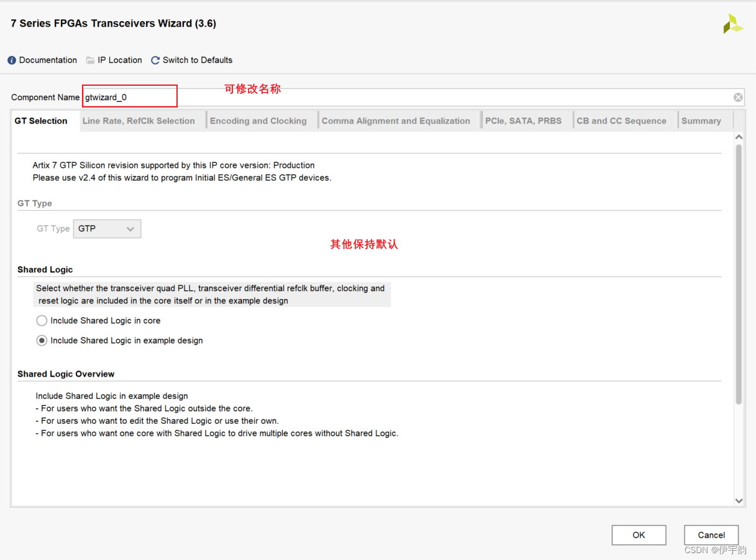This screenshot has width=756, height=560.
Task: Click the Component Name input field
Action: (x=413, y=97)
